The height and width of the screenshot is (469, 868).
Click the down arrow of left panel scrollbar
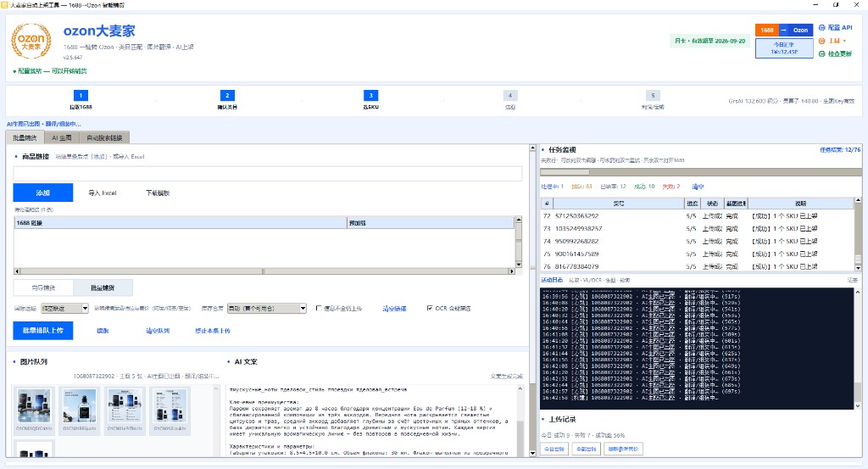[x=532, y=454]
